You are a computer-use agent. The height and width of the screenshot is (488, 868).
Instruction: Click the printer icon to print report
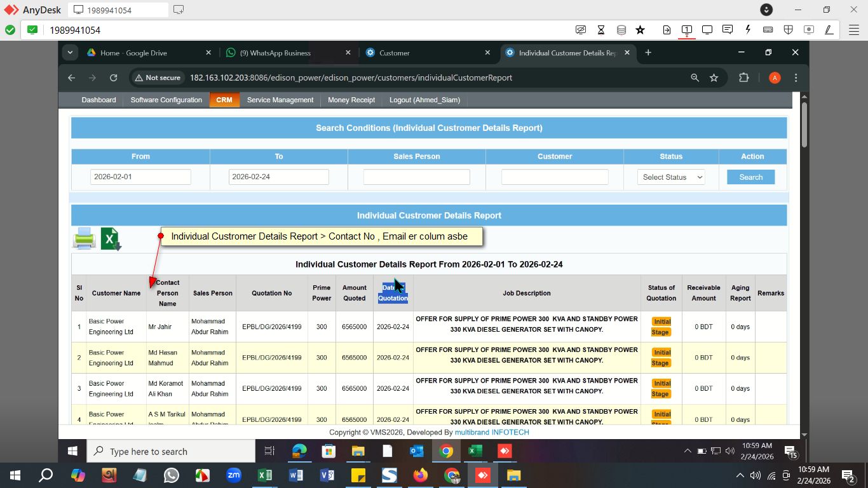84,238
